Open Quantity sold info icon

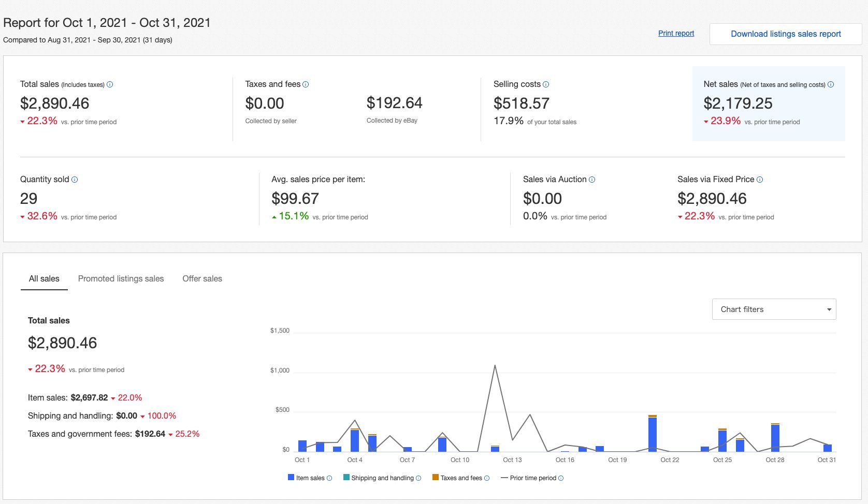pyautogui.click(x=75, y=180)
